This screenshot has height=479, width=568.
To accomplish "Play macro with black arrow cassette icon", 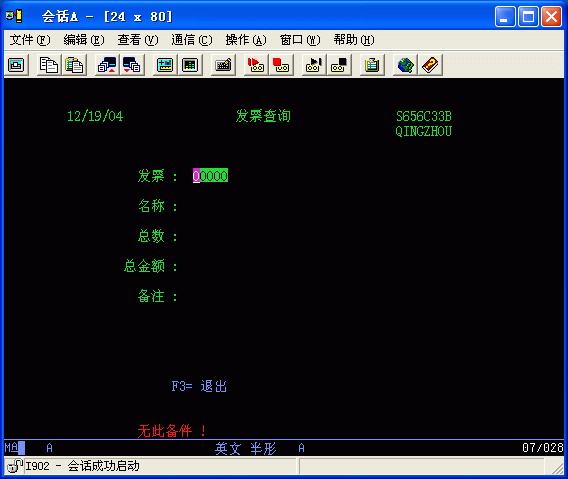I will [314, 65].
